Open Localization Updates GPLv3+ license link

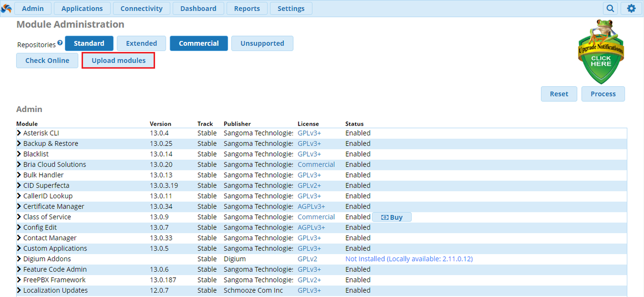tap(309, 291)
